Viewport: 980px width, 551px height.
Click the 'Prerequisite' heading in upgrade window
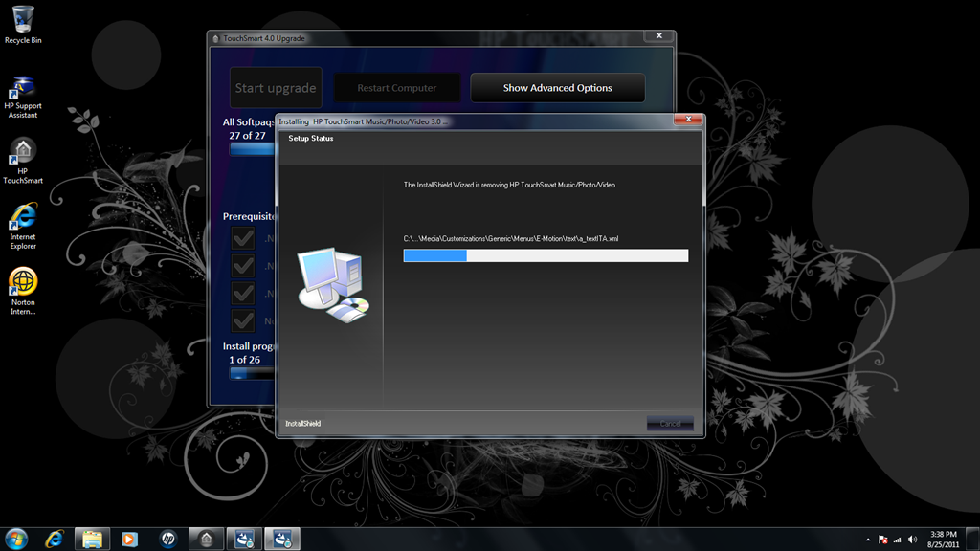point(250,216)
